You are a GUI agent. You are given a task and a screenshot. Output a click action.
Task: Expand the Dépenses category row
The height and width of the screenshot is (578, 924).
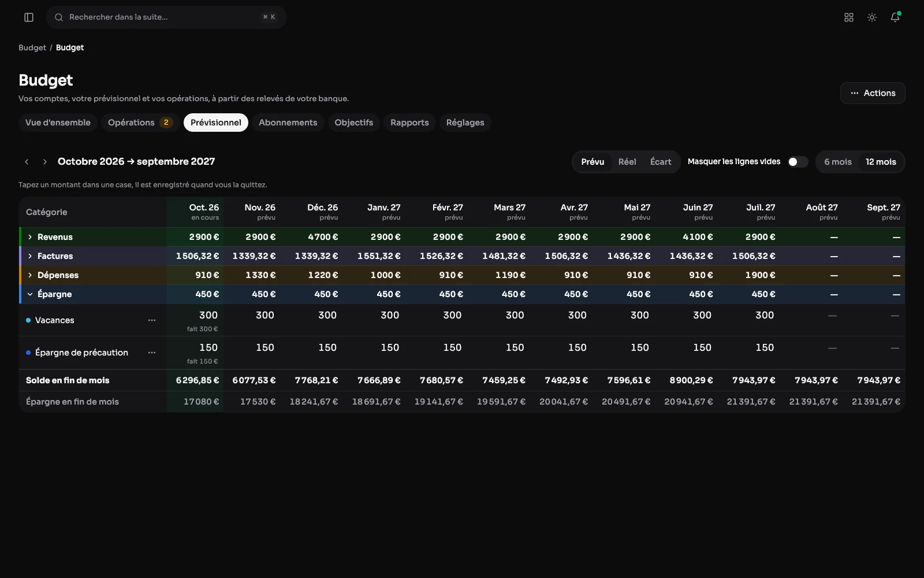coord(30,275)
